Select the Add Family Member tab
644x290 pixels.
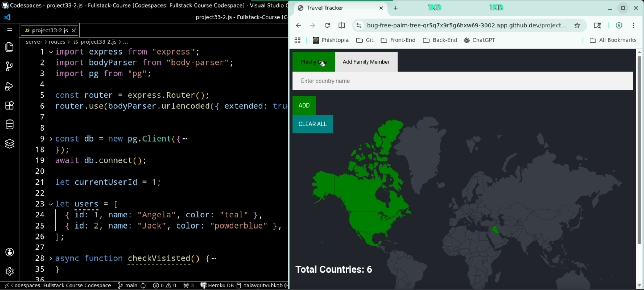(x=366, y=62)
